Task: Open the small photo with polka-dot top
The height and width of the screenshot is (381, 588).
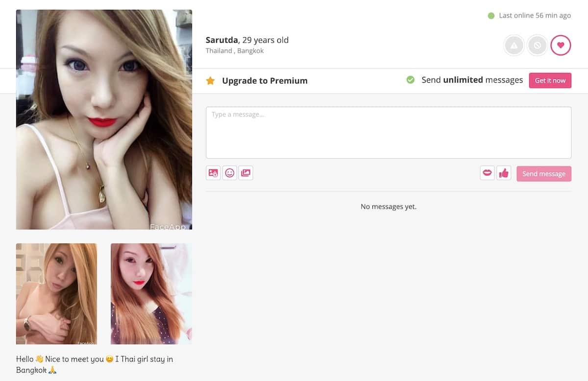Action: [151, 294]
